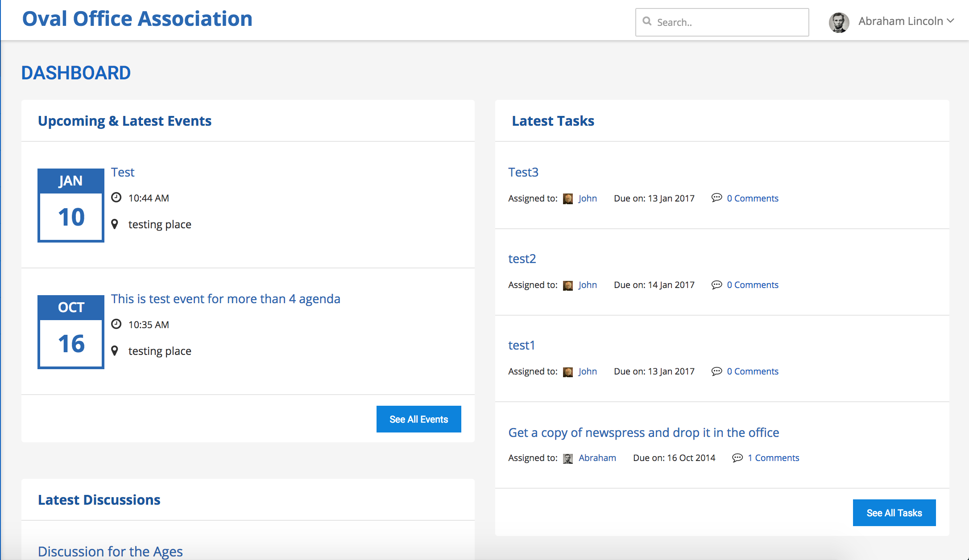
Task: Open the Oval Office Association home link
Action: pos(137,19)
